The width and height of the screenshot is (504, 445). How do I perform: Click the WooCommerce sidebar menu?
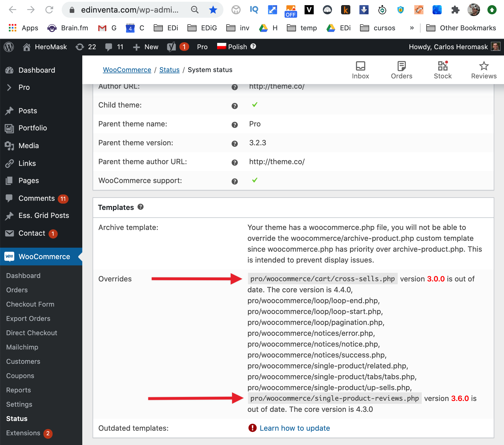[41, 257]
